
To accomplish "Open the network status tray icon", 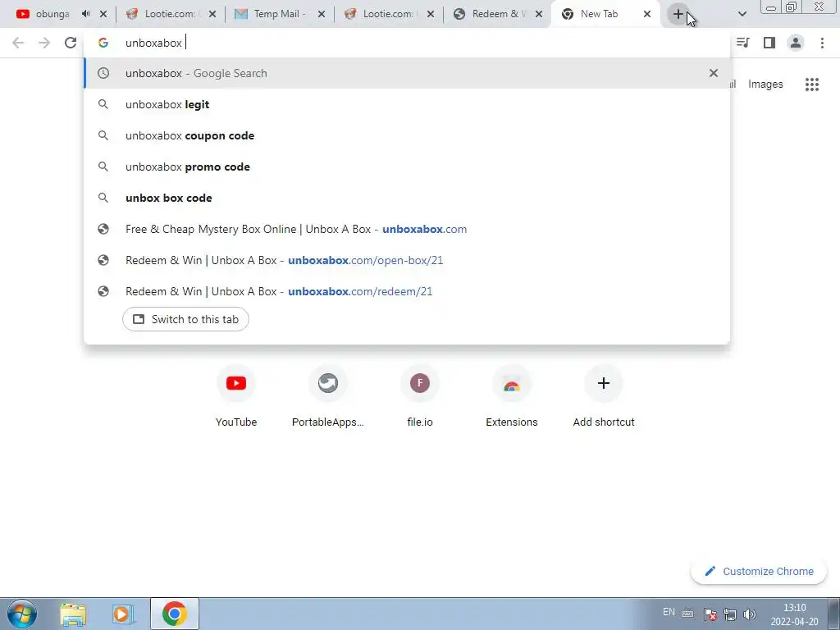I will pyautogui.click(x=729, y=614).
